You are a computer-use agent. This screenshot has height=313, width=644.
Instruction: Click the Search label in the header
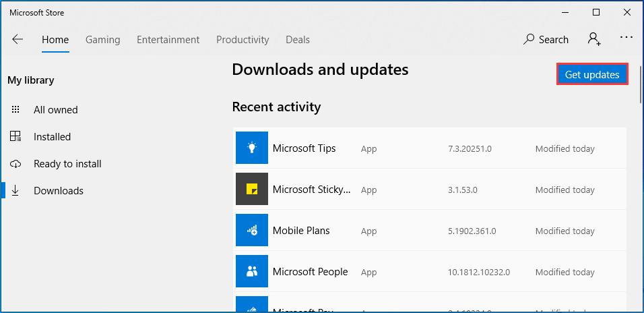pyautogui.click(x=554, y=40)
